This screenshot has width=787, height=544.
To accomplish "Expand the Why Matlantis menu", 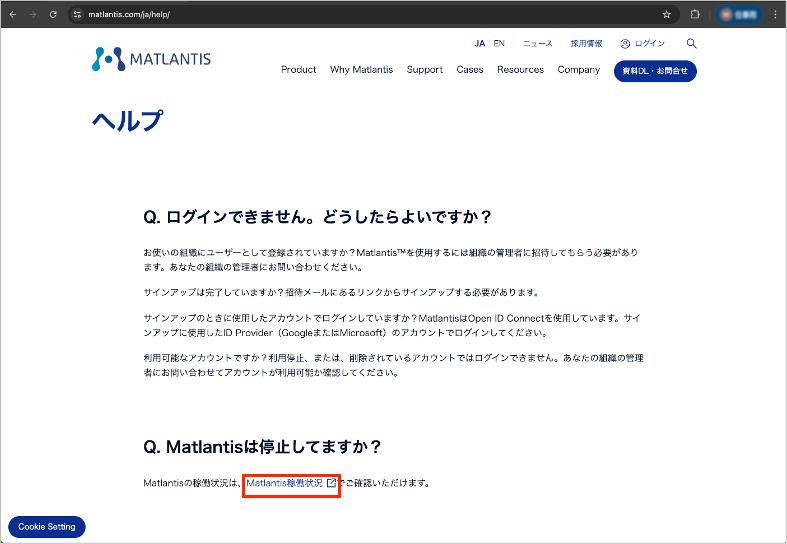I will point(361,70).
